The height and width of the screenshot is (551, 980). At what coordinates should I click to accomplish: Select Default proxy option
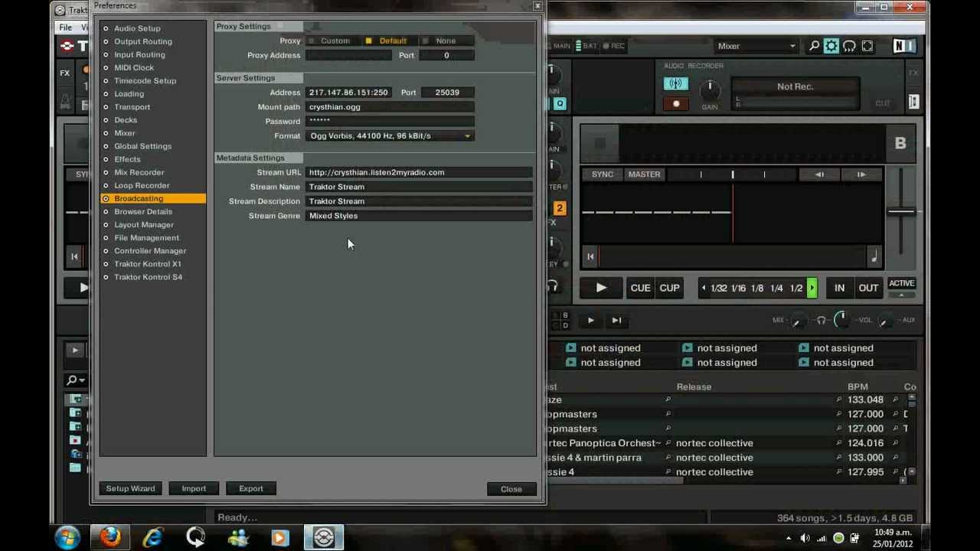pyautogui.click(x=393, y=41)
